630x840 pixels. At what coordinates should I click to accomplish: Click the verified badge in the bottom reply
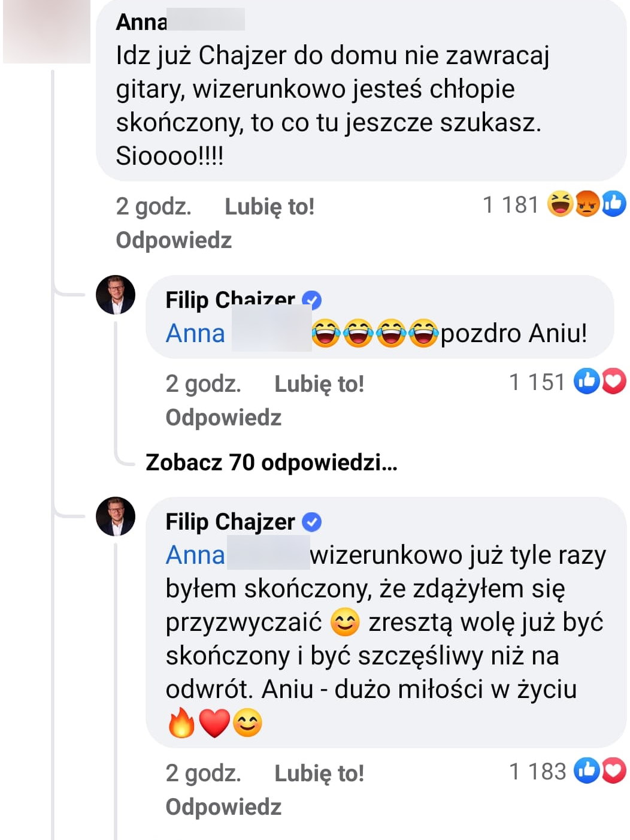(x=311, y=522)
